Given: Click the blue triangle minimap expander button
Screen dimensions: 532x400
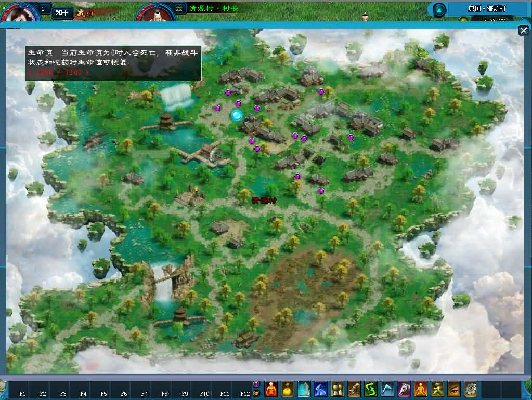Looking at the screenshot, I should click(x=439, y=10).
